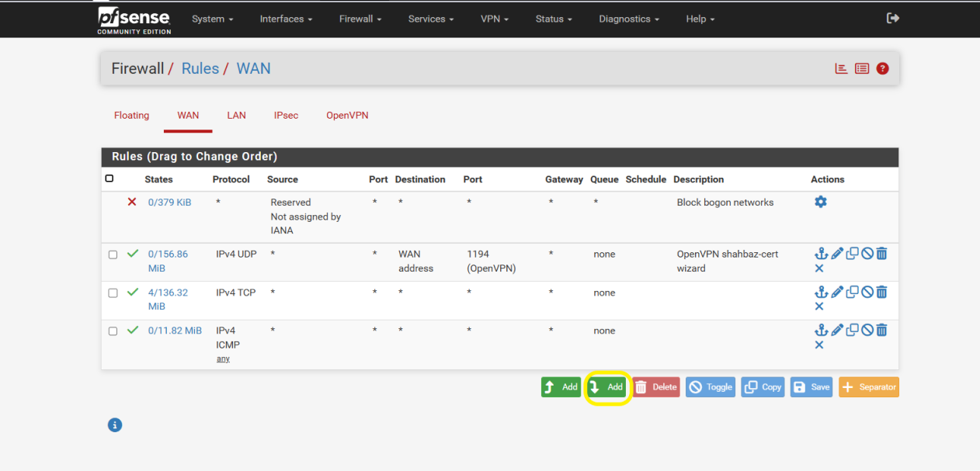
Task: Check the OpenVPN UDP rule checkbox
Action: 113,255
